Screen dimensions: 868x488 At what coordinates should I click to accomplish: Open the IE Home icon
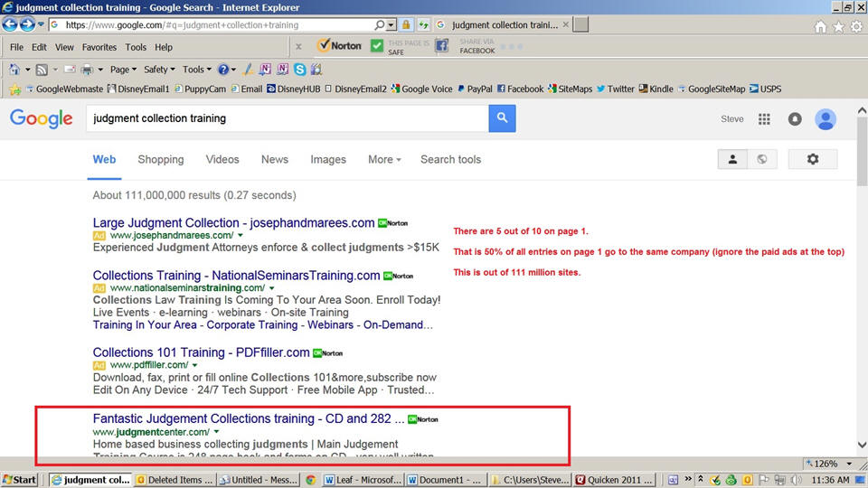pyautogui.click(x=820, y=26)
